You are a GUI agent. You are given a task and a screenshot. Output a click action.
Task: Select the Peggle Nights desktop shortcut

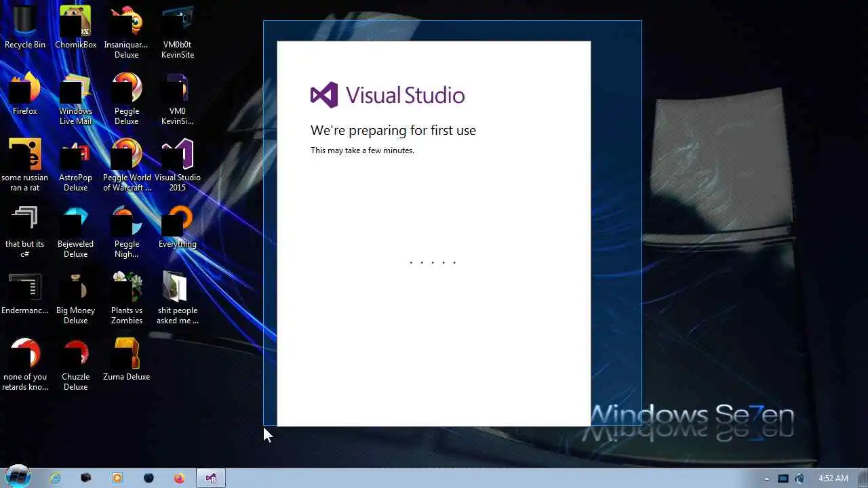tap(126, 232)
